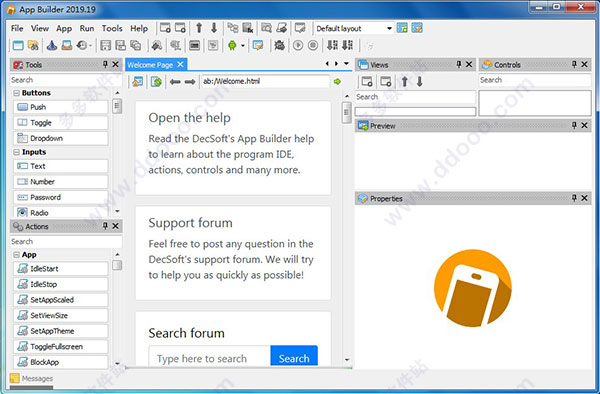This screenshot has height=394, width=600.
Task: Collapse the Buttons group in Tools
Action: coord(16,93)
